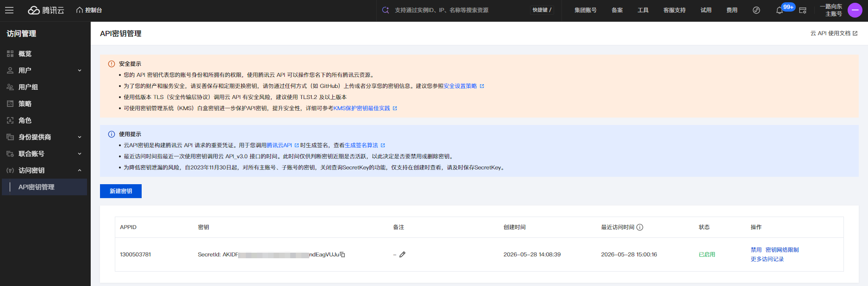Click the circular icon beside 费用

click(756, 10)
